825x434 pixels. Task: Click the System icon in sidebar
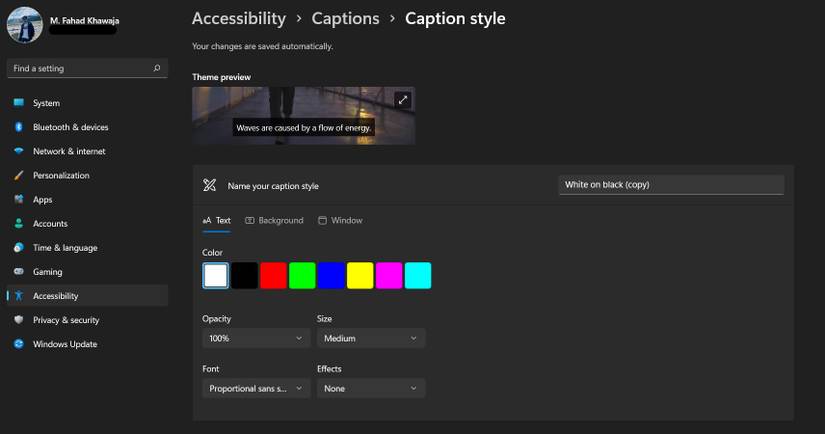[x=19, y=103]
